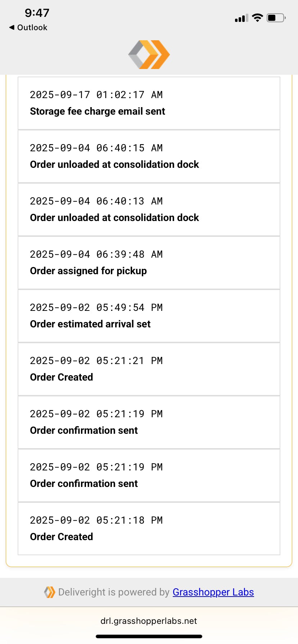Screen dimensions: 298x644
Task: Tap the 9:47 clock in status bar
Action: pyautogui.click(x=37, y=13)
